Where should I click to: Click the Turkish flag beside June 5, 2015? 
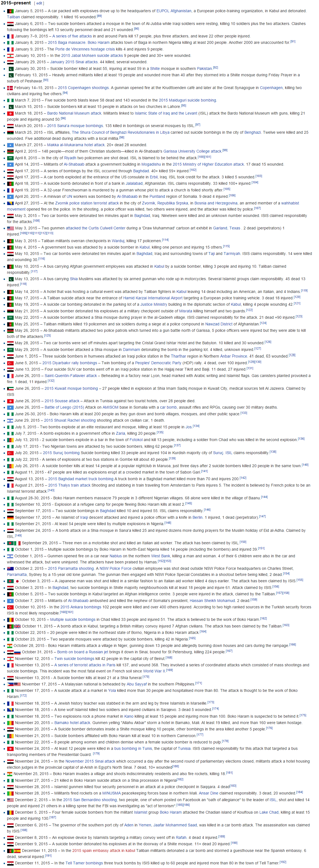coord(10,363)
